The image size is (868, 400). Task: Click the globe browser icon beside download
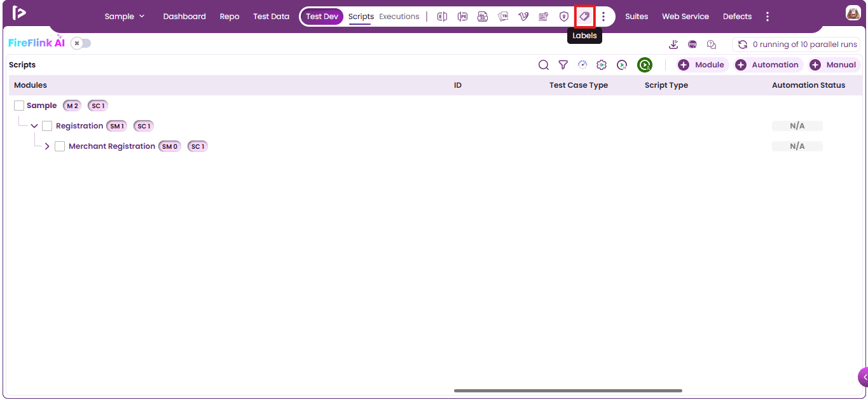[692, 45]
